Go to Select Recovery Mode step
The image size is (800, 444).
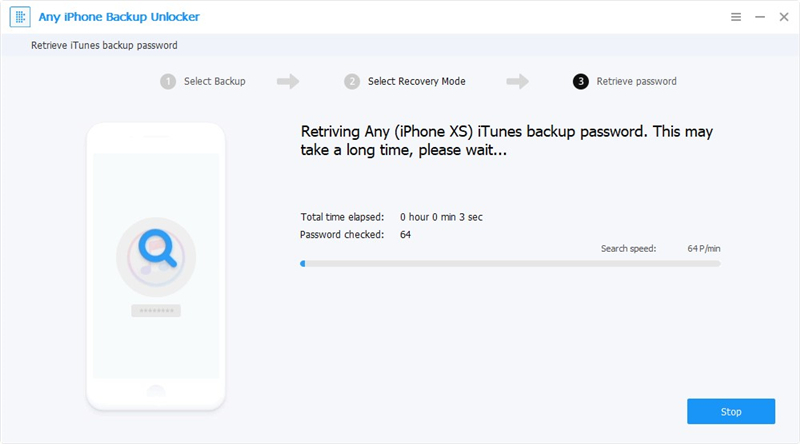click(x=417, y=82)
